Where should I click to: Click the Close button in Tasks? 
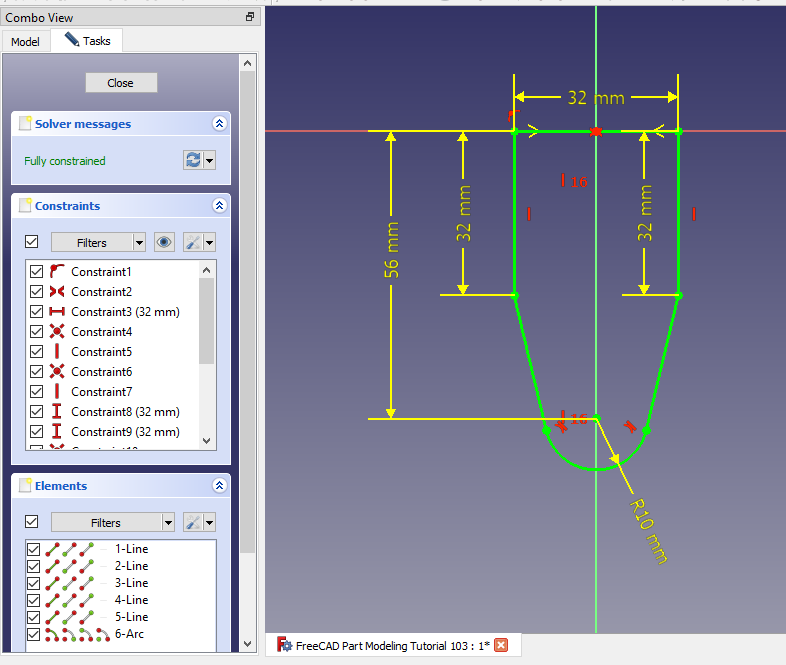121,83
